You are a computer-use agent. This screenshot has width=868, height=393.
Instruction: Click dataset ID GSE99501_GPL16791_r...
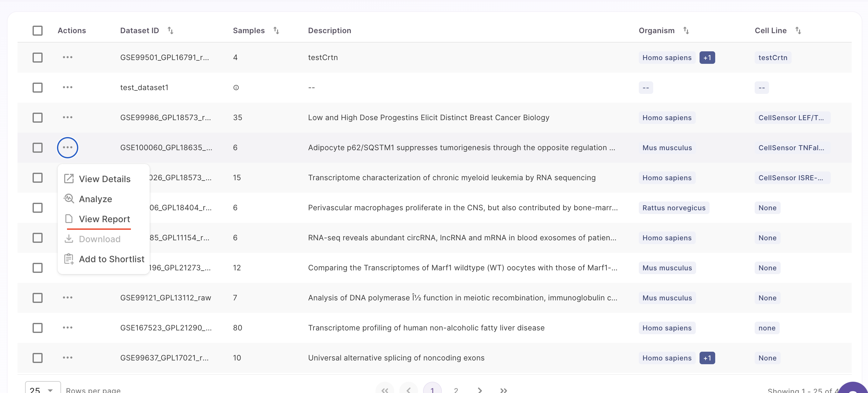click(x=164, y=58)
